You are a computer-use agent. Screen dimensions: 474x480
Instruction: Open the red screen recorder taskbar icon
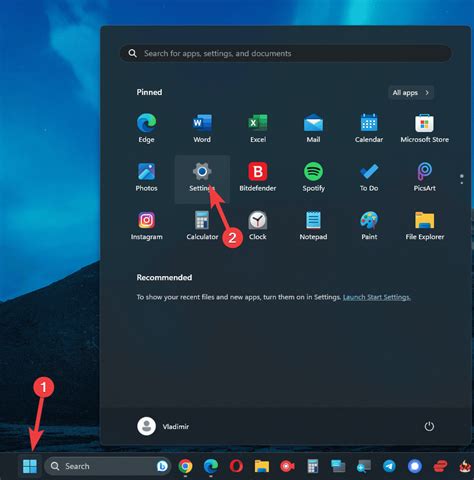pyautogui.click(x=287, y=466)
